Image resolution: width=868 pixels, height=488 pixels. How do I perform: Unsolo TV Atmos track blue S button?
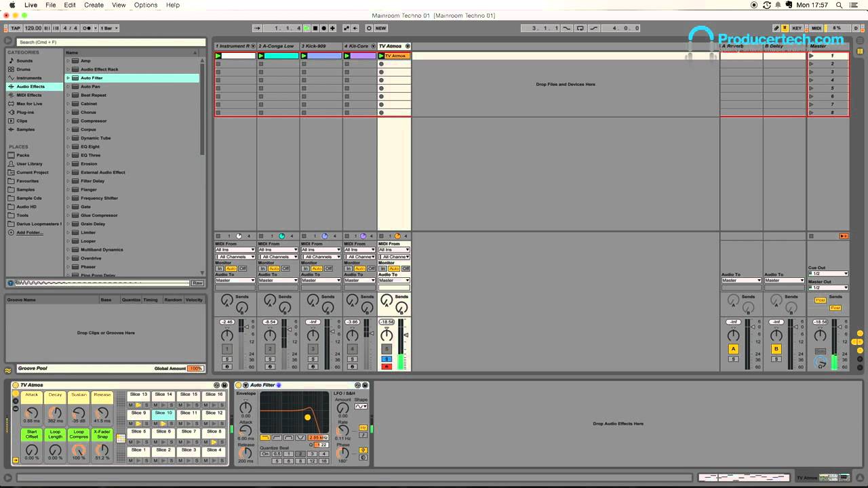pyautogui.click(x=387, y=359)
